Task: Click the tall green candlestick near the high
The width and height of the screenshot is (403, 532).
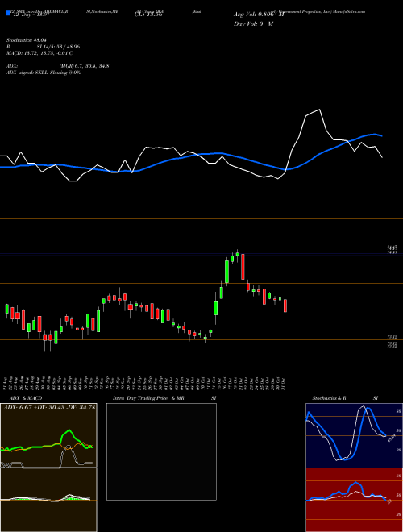Action: pyautogui.click(x=226, y=271)
